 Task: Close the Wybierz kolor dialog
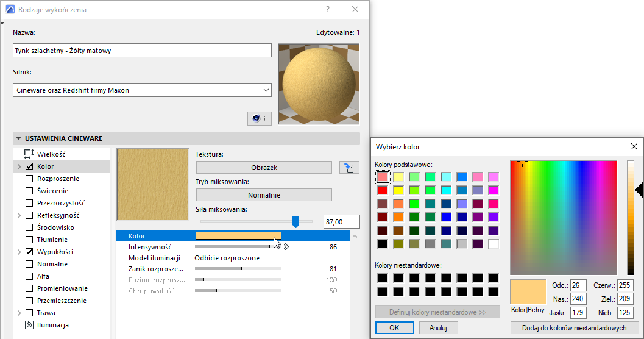(x=634, y=146)
